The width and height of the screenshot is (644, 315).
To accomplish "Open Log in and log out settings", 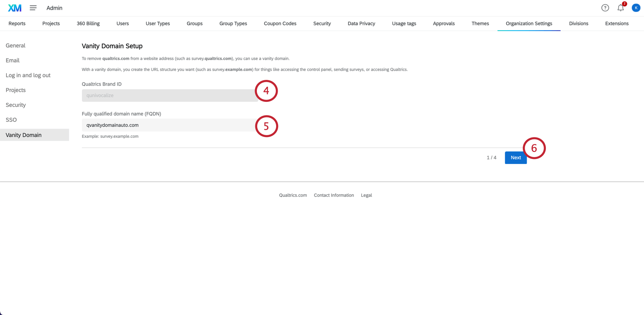I will click(28, 75).
